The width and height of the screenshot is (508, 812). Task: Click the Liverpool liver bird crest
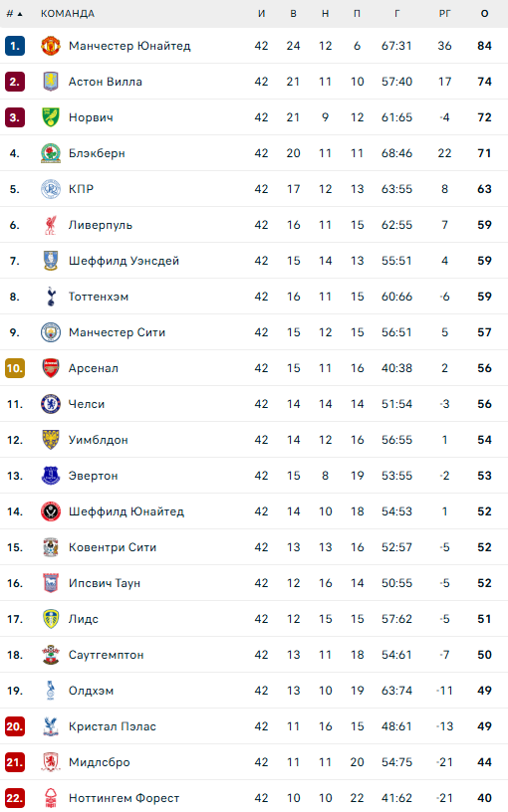pos(51,225)
